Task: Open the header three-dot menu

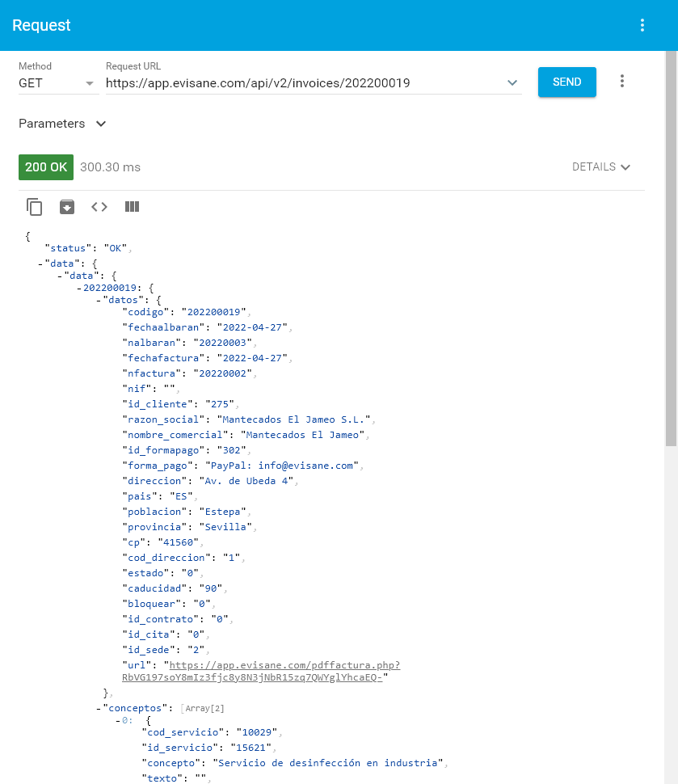Action: click(642, 25)
